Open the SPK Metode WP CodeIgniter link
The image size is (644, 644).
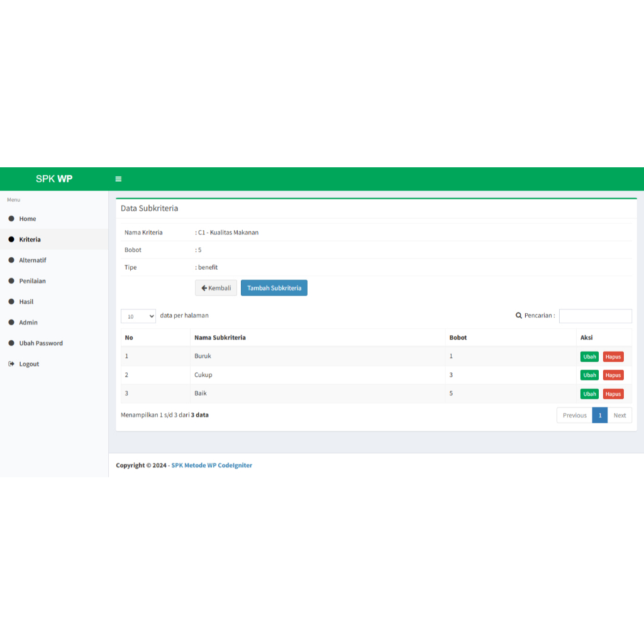coord(211,465)
